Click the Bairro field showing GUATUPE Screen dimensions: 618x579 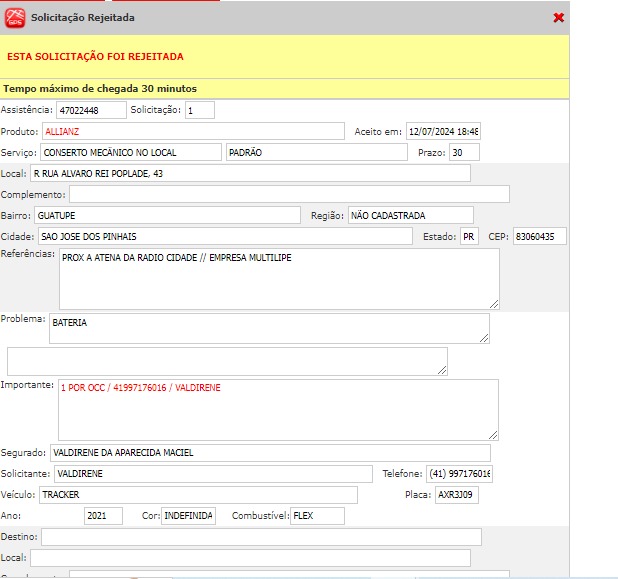[166, 215]
